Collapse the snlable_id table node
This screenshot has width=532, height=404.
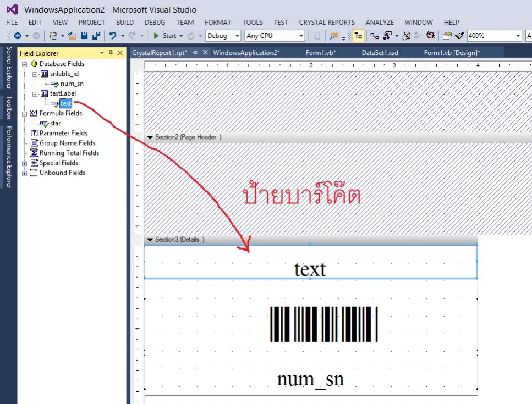point(35,74)
